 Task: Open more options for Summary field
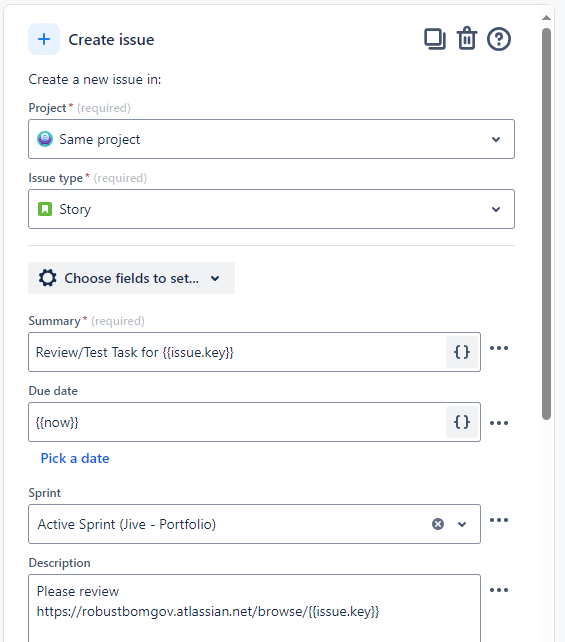point(499,348)
